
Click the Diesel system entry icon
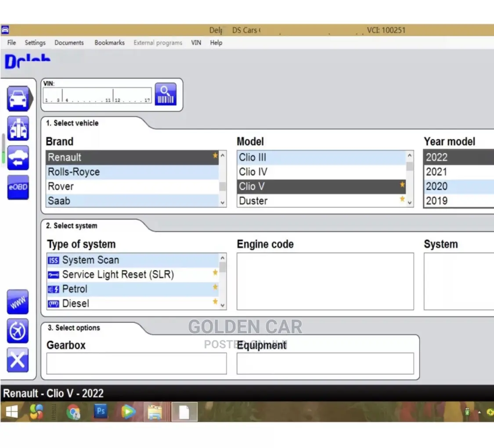click(x=54, y=303)
